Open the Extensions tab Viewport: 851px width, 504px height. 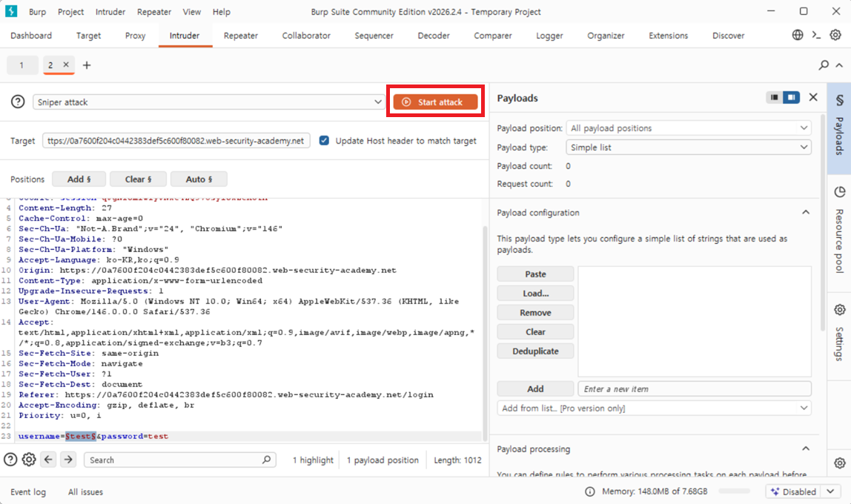[x=668, y=36]
